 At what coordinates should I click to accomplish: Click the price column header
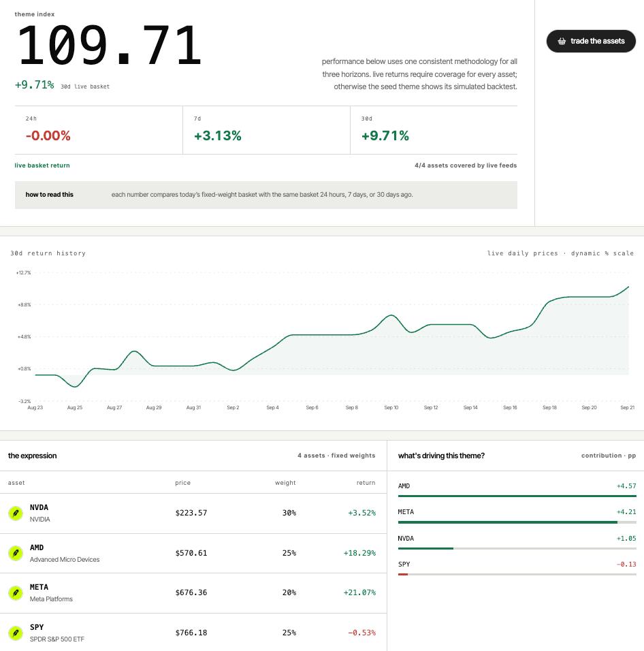point(183,482)
